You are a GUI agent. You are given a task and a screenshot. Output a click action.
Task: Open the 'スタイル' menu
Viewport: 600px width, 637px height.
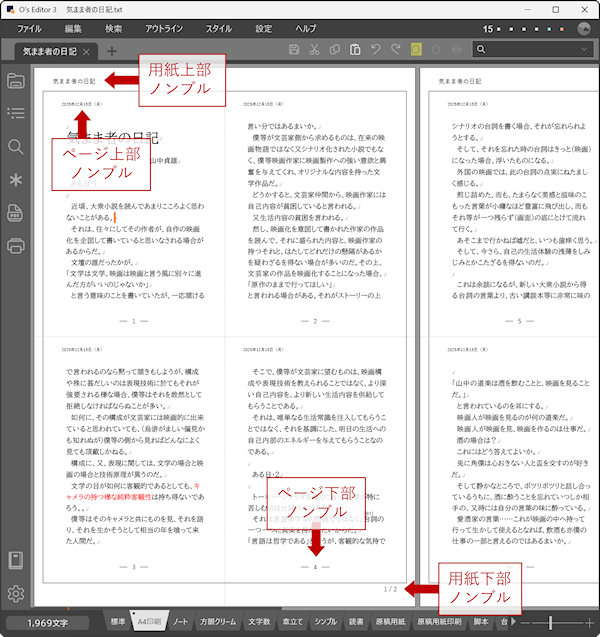pyautogui.click(x=218, y=29)
